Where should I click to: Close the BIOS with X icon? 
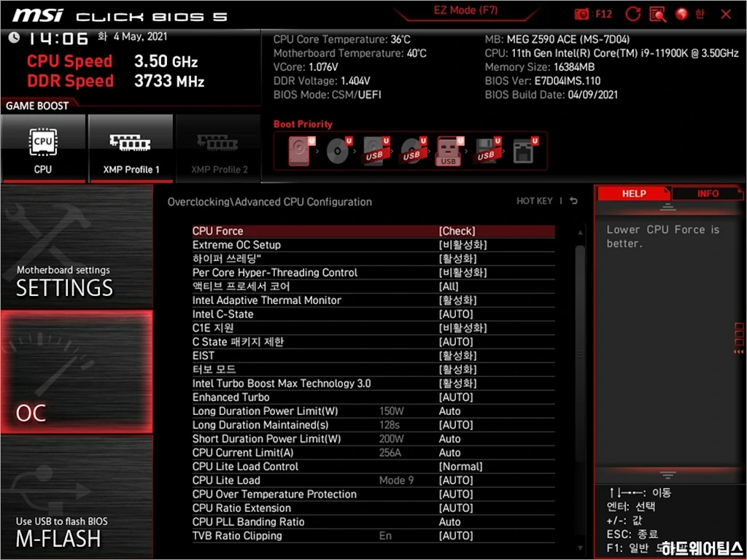pyautogui.click(x=726, y=15)
